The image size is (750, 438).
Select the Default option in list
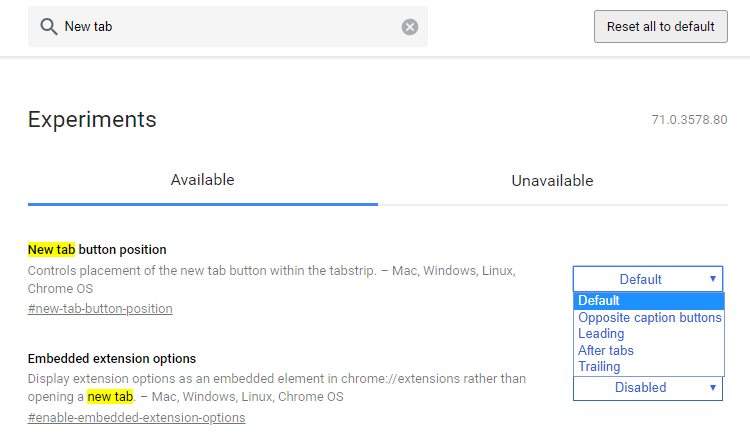649,301
